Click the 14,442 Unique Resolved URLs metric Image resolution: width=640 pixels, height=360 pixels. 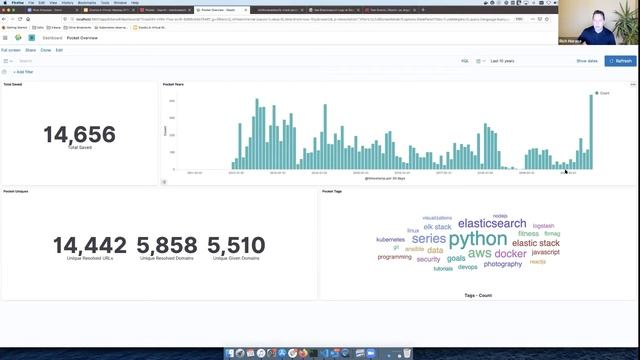pos(90,245)
